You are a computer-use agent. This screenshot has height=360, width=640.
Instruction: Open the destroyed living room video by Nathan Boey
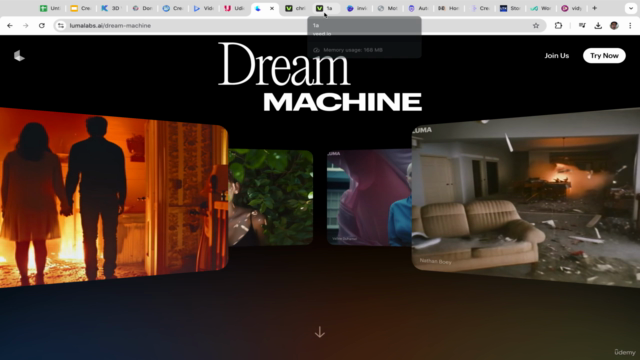point(526,197)
